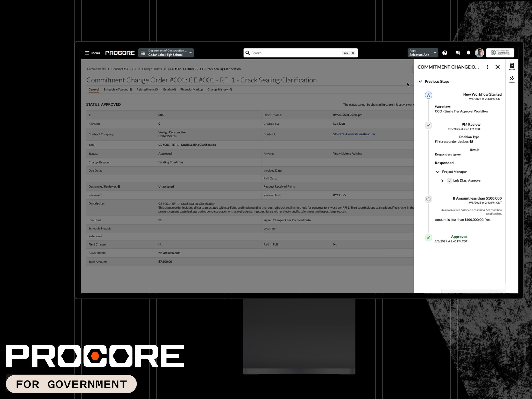
Task: Click the Created By Luis Diaz value
Action: pyautogui.click(x=339, y=124)
